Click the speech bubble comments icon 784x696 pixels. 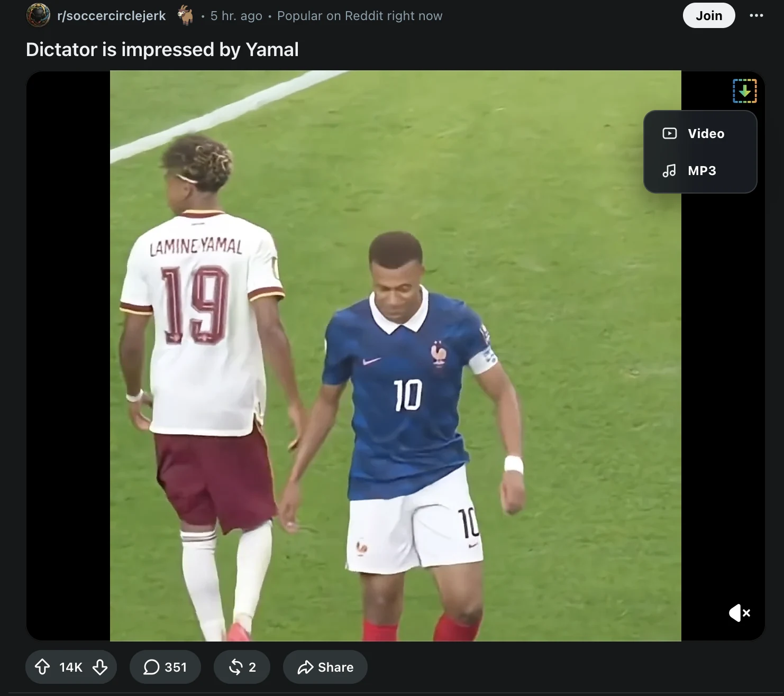151,667
